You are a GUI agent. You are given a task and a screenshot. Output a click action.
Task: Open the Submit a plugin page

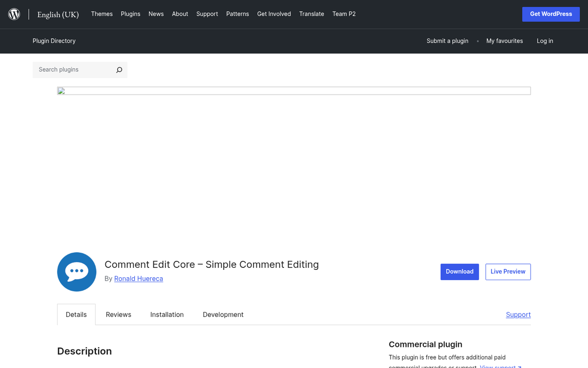(x=447, y=41)
